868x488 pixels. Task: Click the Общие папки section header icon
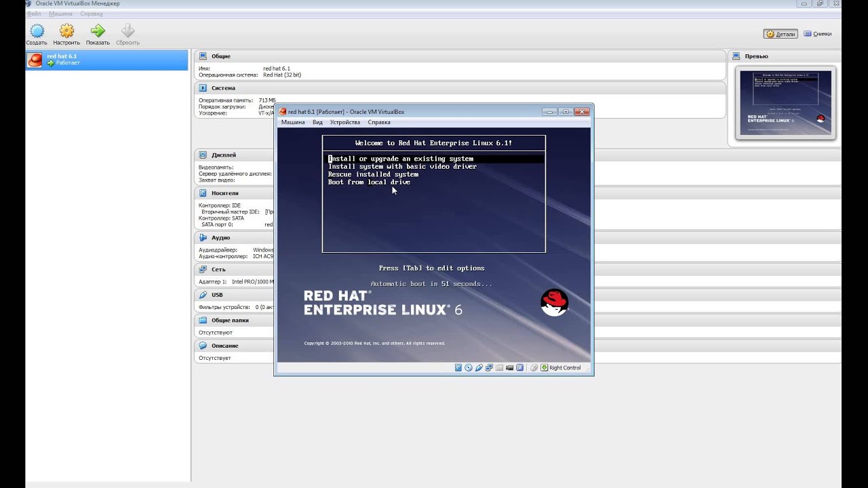pyautogui.click(x=203, y=321)
